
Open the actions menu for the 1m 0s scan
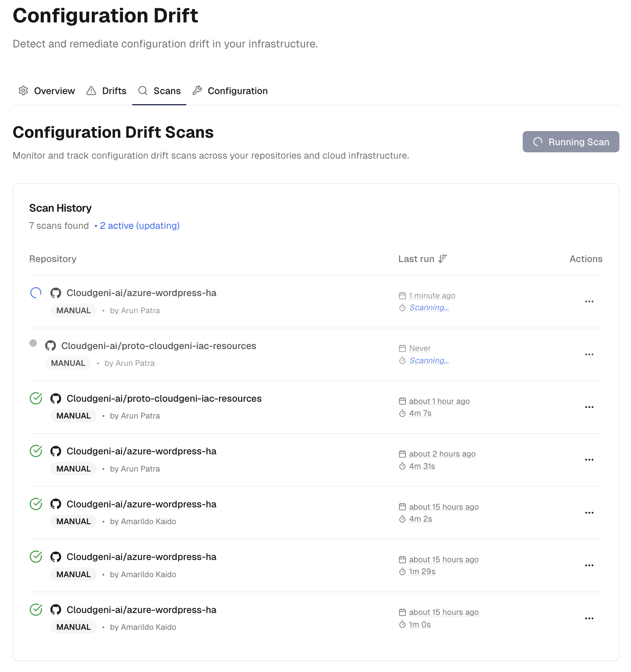(x=589, y=619)
